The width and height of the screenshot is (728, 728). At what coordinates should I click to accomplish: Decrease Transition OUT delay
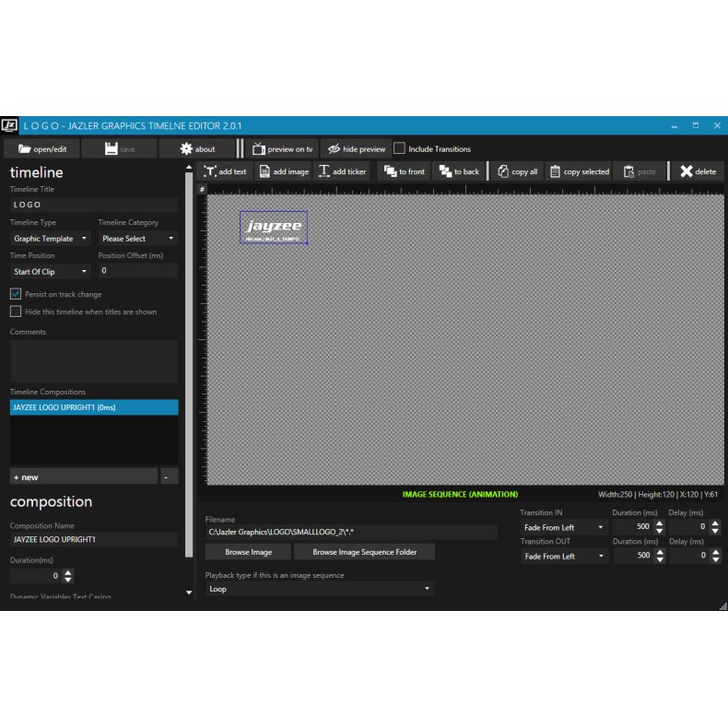716,559
